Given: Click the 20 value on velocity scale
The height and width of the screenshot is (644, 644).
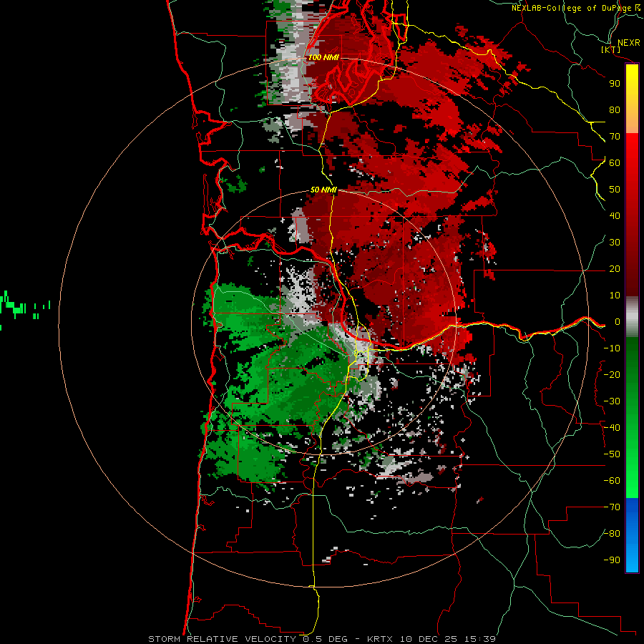Looking at the screenshot, I should (x=615, y=269).
